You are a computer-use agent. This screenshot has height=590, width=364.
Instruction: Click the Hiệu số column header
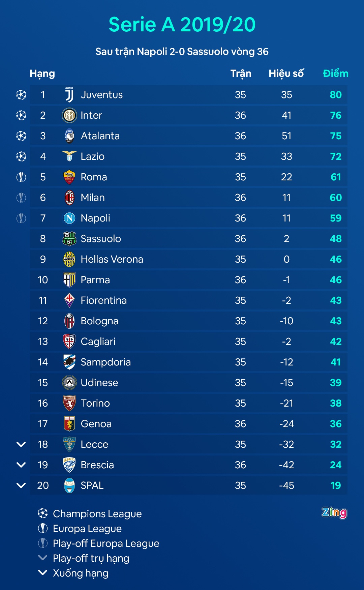[286, 73]
